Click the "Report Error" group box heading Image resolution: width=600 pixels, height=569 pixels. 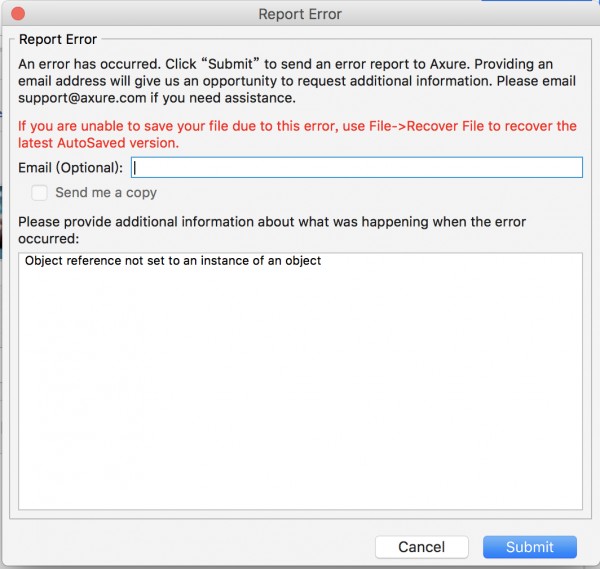coord(59,40)
